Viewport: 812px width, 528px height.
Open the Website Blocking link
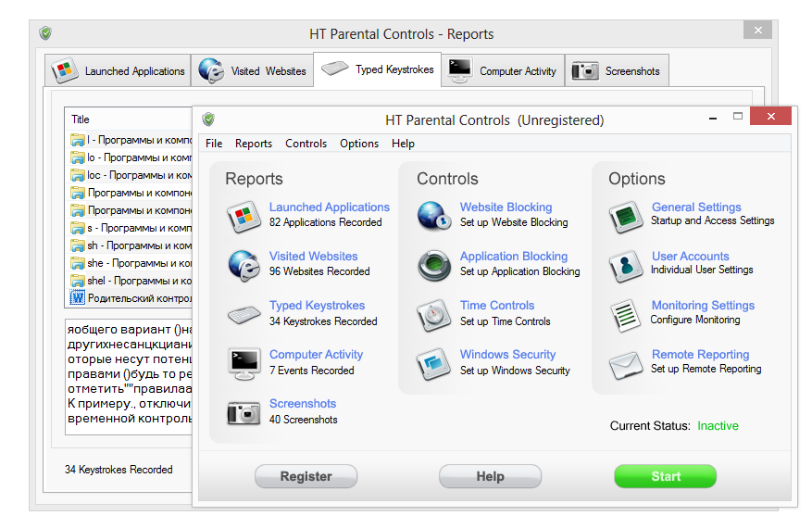(x=506, y=207)
